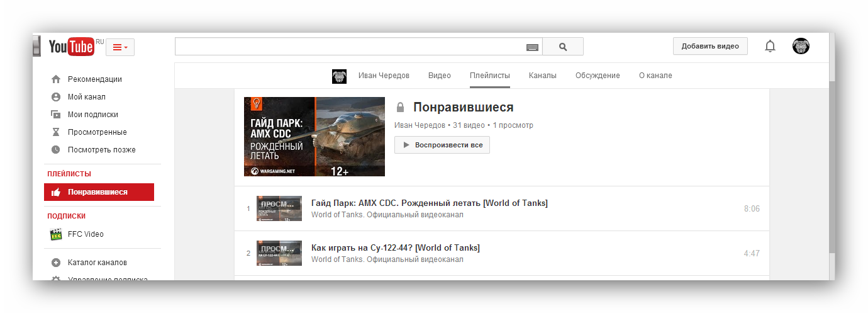Screen dimensions: 868x313
Task: Click the large playlist cover thumbnail
Action: click(314, 137)
